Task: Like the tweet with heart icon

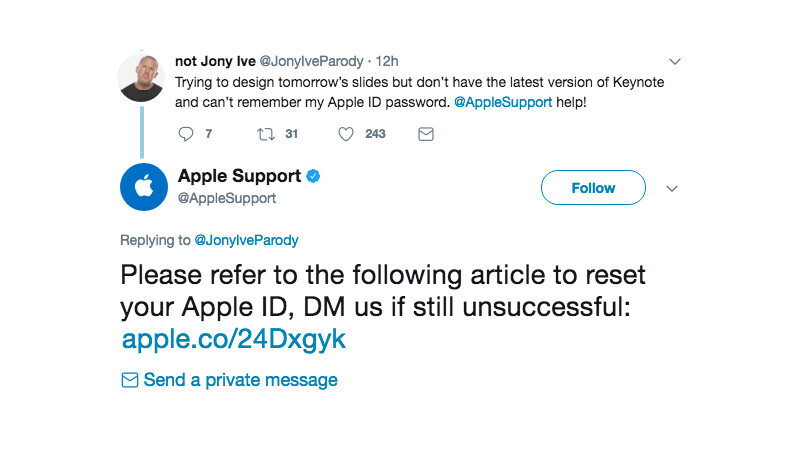Action: [x=346, y=134]
